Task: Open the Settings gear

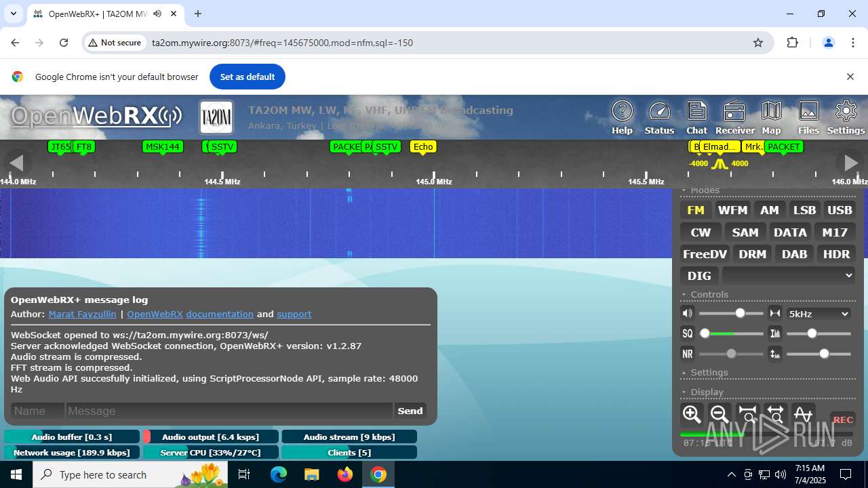Action: tap(846, 118)
